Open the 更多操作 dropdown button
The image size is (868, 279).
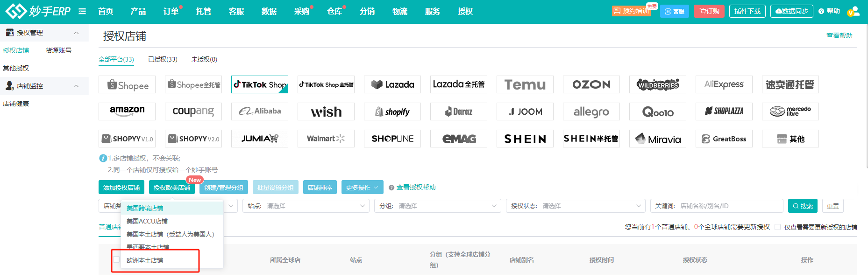point(363,187)
